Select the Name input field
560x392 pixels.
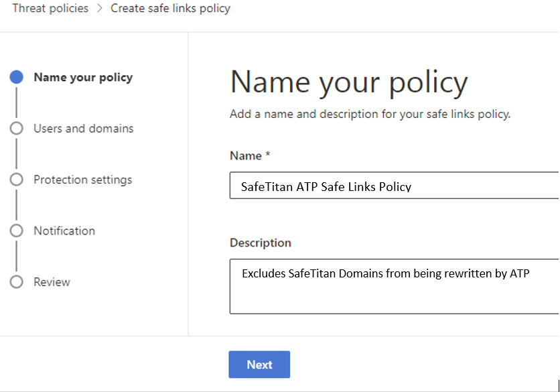click(x=395, y=186)
